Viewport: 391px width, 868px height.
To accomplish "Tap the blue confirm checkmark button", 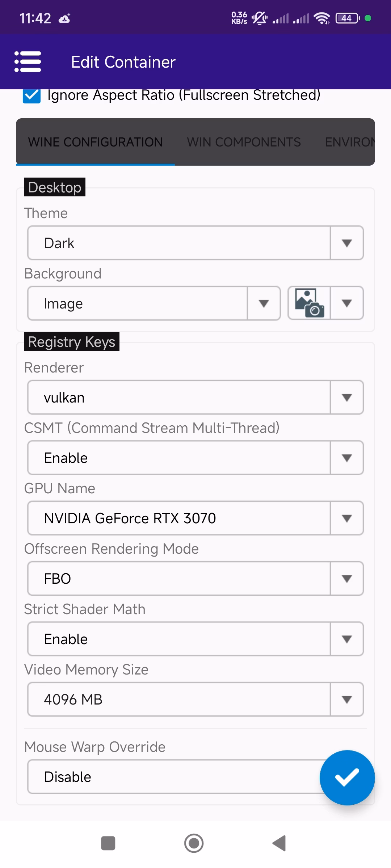I will point(347,777).
